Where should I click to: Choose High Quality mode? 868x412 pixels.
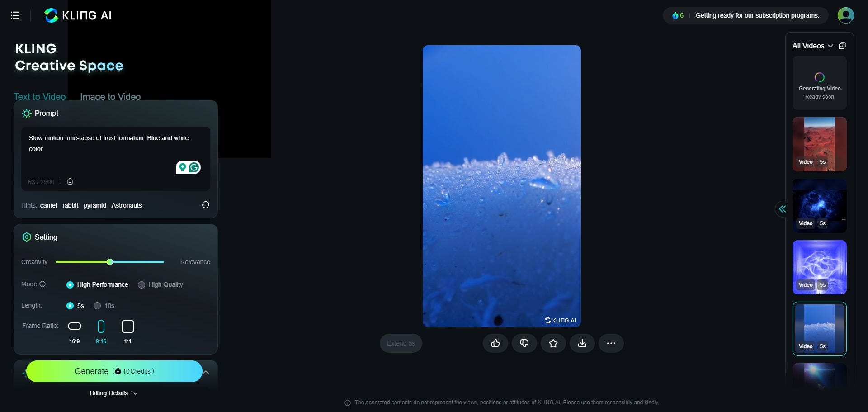[160, 284]
